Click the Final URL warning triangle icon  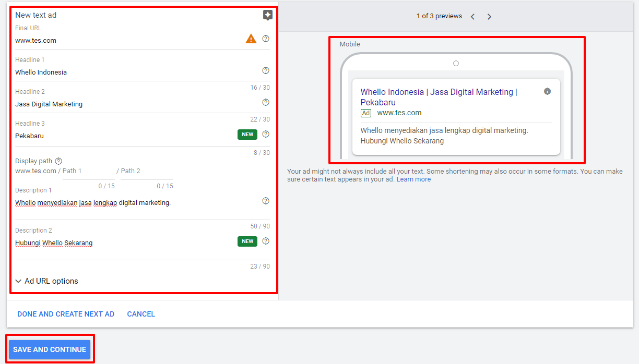click(x=251, y=39)
